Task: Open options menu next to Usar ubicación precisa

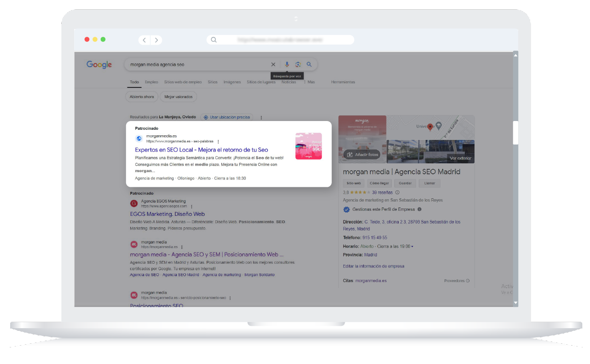Action: tap(261, 117)
